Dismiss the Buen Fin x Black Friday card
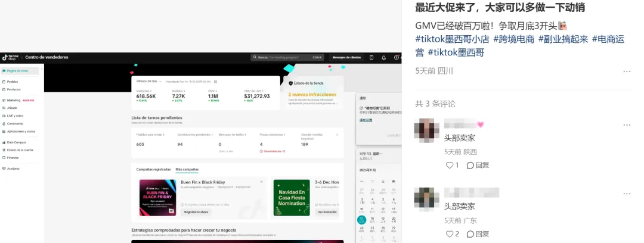The image size is (644, 243). pos(262,182)
